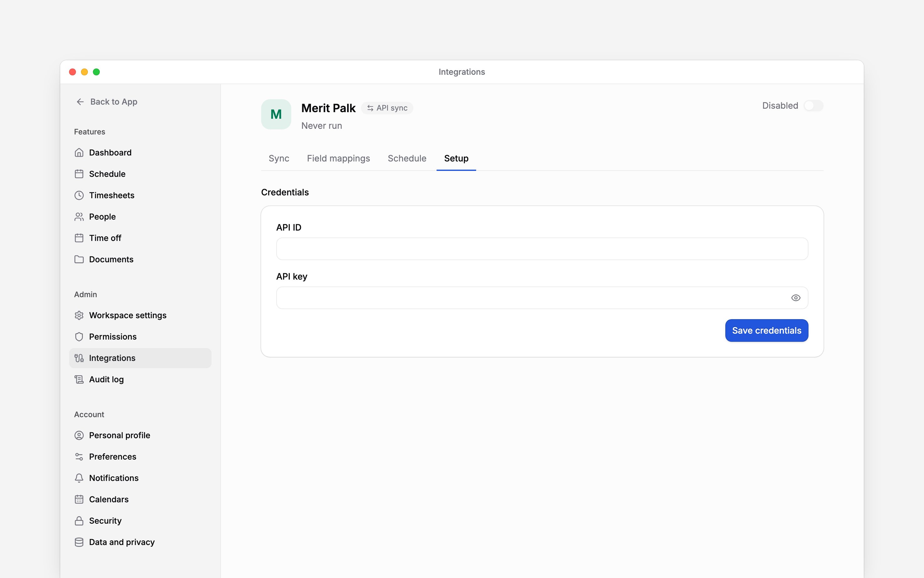Click the Workspace settings gear icon

(79, 315)
